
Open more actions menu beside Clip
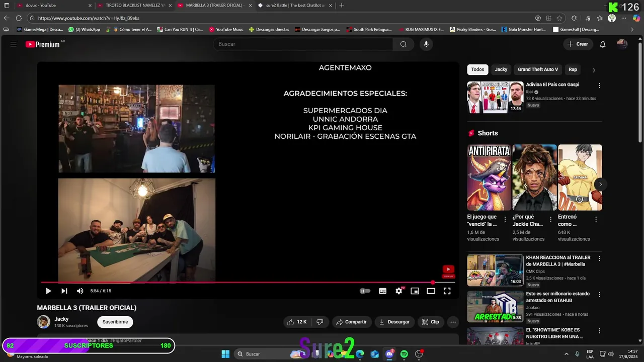pos(453,322)
